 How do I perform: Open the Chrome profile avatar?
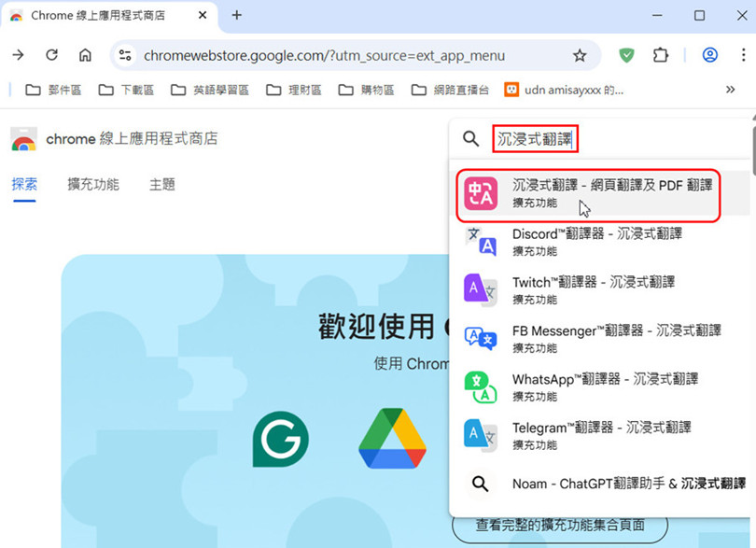click(x=709, y=55)
